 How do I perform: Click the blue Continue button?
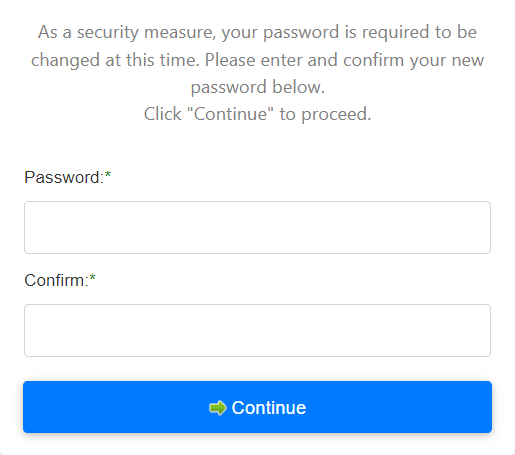257,407
